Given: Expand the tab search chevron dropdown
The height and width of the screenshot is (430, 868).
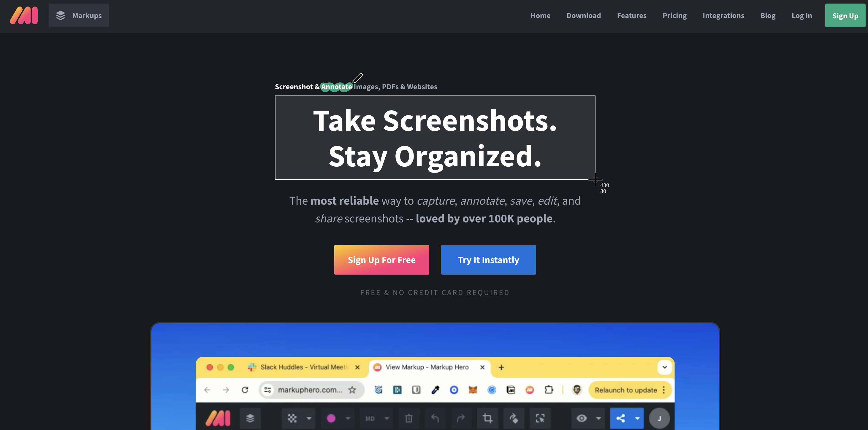Looking at the screenshot, I should coord(664,367).
